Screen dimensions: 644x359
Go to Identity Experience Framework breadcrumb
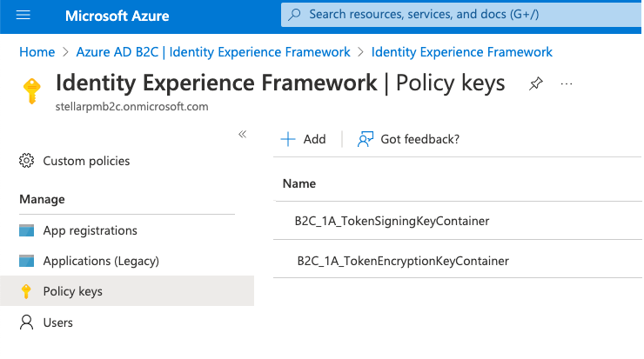click(x=461, y=52)
